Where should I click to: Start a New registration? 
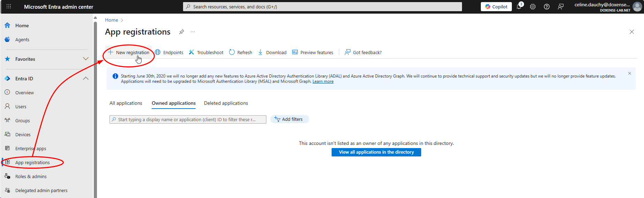[x=129, y=52]
